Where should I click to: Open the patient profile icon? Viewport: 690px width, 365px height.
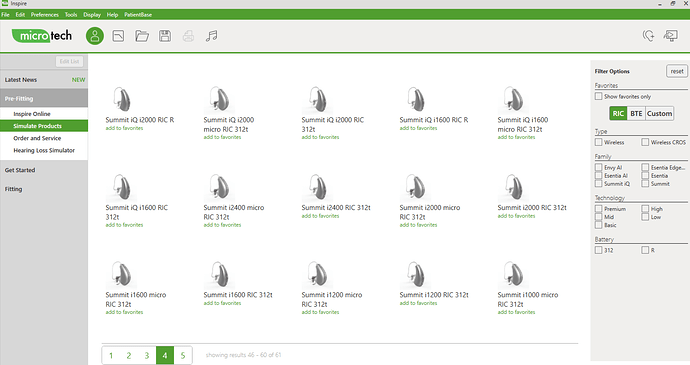(95, 36)
